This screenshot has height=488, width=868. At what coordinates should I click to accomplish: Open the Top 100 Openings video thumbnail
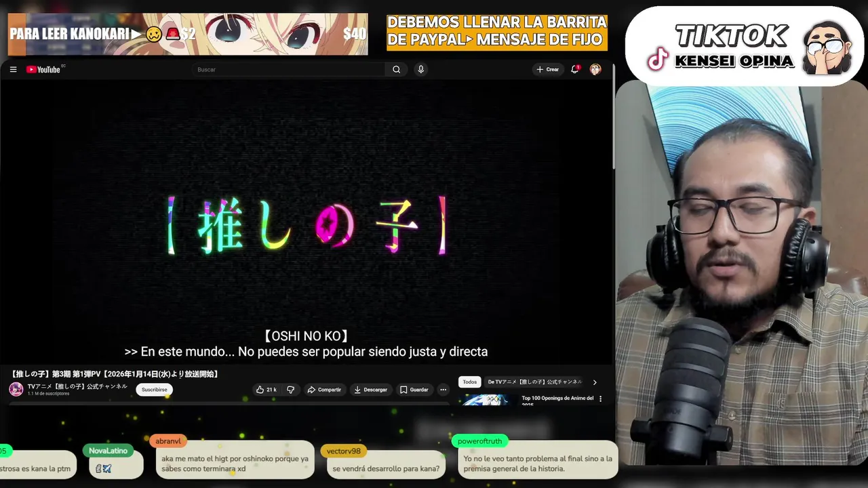(x=488, y=400)
